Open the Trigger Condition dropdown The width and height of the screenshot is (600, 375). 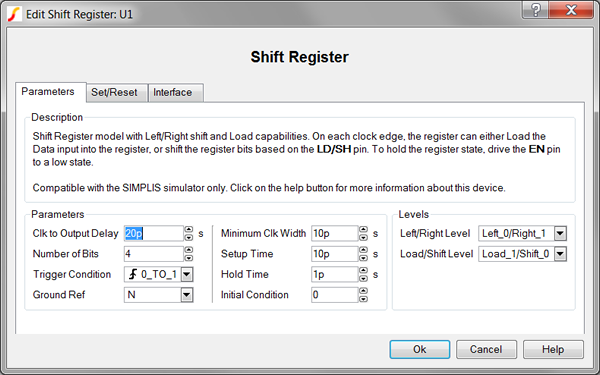[x=187, y=274]
